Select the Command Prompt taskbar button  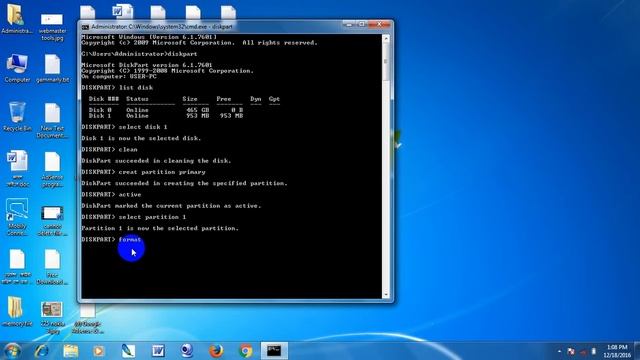coord(274,351)
